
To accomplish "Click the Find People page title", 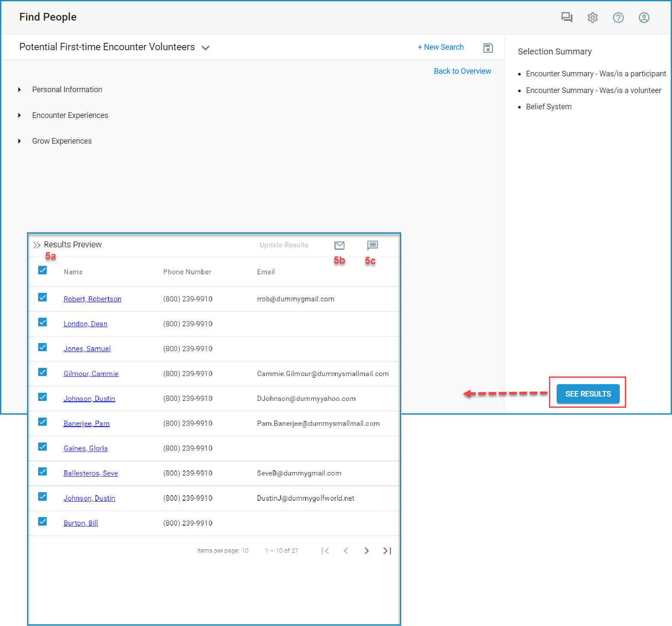I will point(48,17).
